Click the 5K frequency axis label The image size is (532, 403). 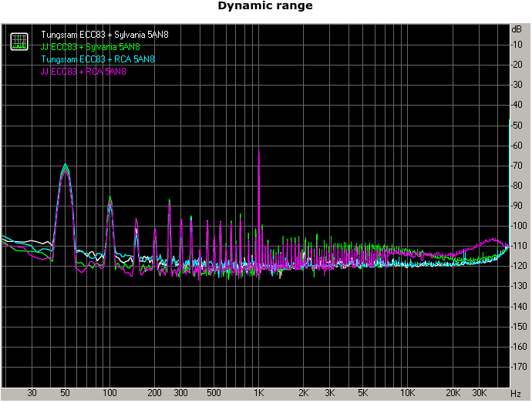tap(363, 393)
